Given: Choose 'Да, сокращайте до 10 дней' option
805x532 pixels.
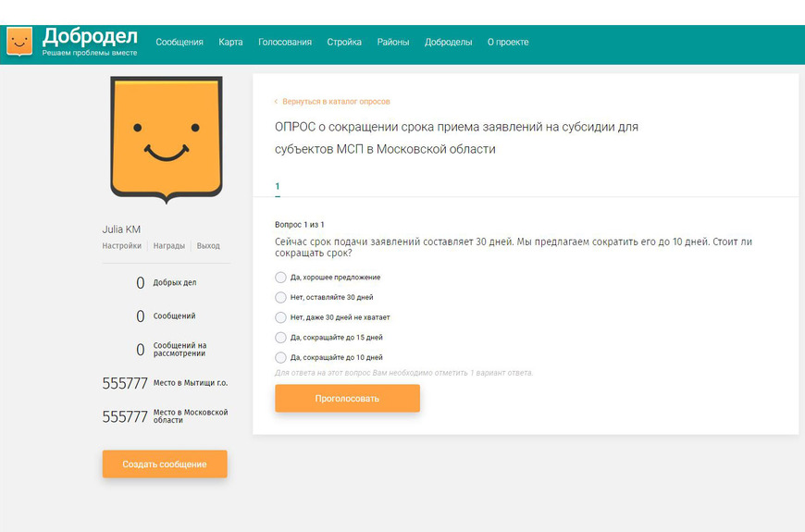Looking at the screenshot, I should click(280, 357).
